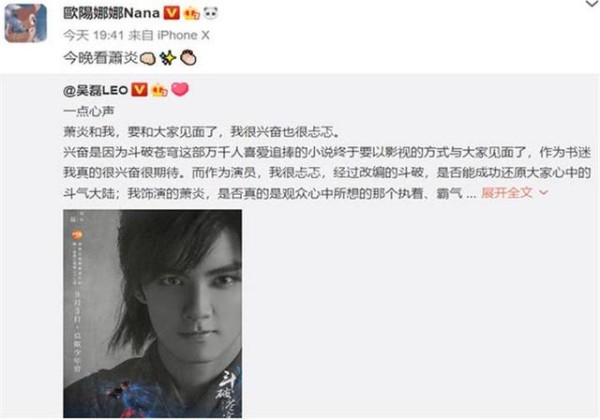The height and width of the screenshot is (420, 600).
Task: Open the 斗破苍穹 poster image
Action: 152,313
